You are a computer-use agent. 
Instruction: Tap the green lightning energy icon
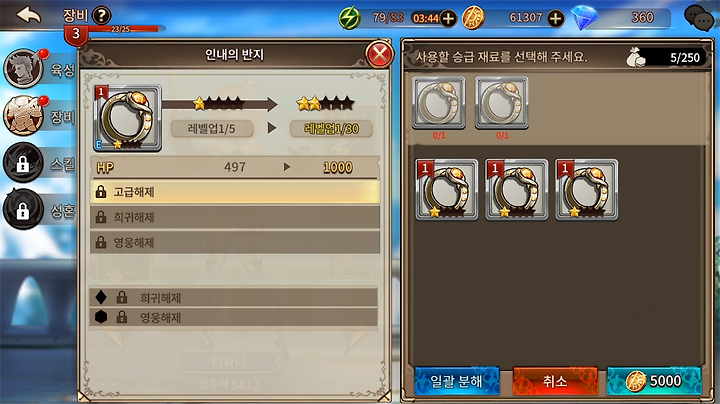tap(349, 18)
